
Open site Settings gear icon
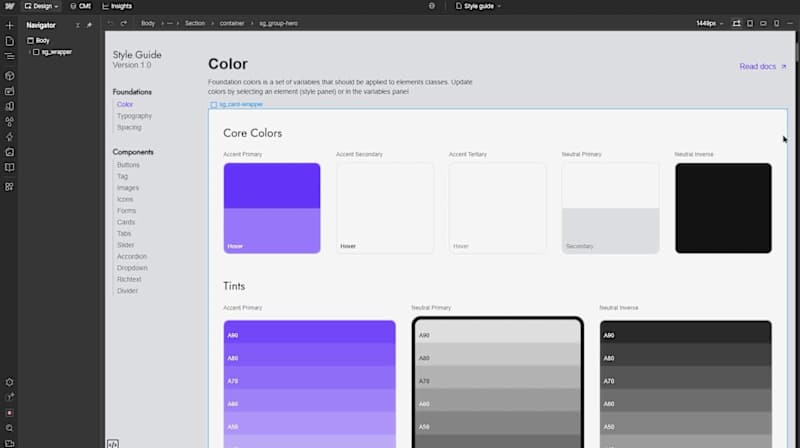[x=9, y=382]
